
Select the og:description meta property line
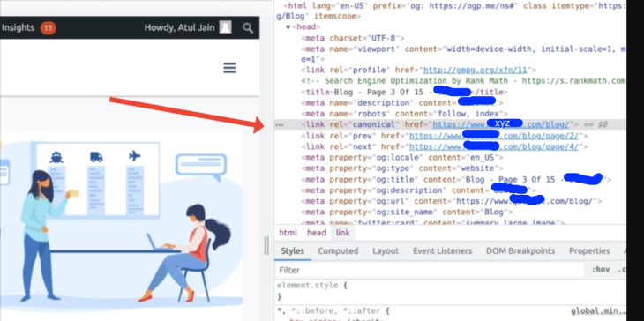point(419,190)
